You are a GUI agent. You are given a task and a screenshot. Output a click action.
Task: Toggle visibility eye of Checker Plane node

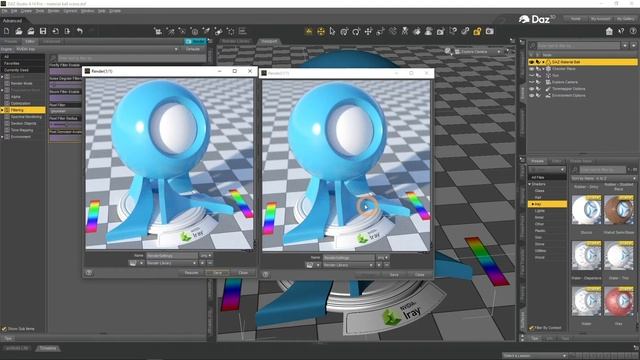pos(531,69)
